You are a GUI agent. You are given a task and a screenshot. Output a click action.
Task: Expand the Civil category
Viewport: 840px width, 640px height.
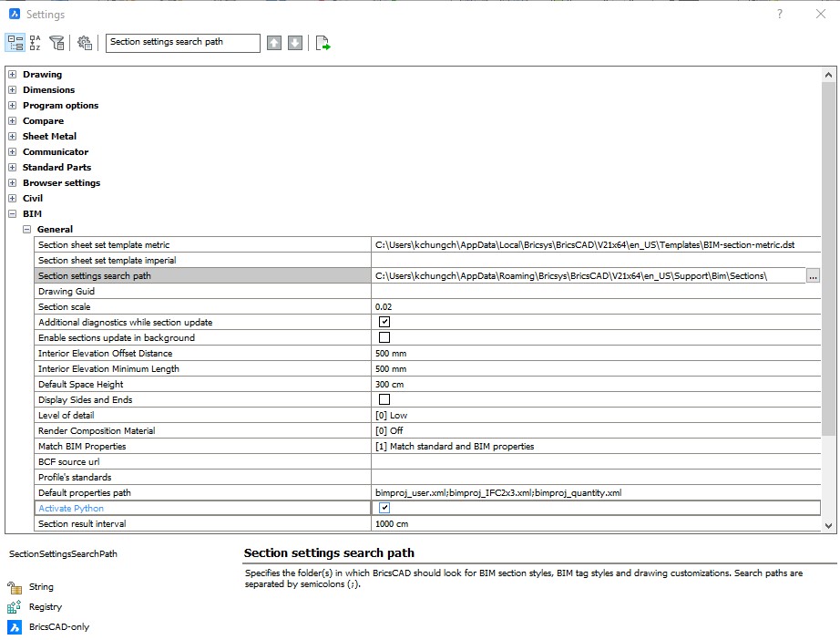coord(13,199)
